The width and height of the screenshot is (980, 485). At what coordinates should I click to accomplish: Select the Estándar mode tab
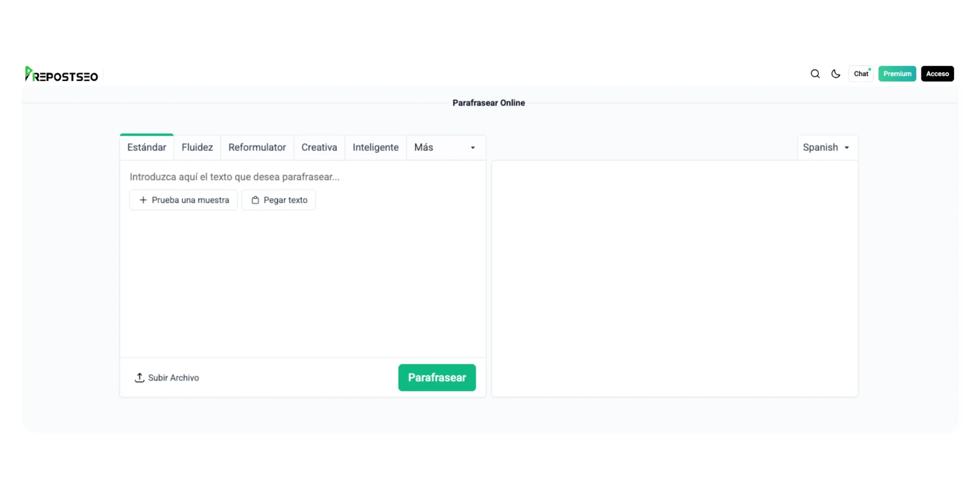pos(146,147)
